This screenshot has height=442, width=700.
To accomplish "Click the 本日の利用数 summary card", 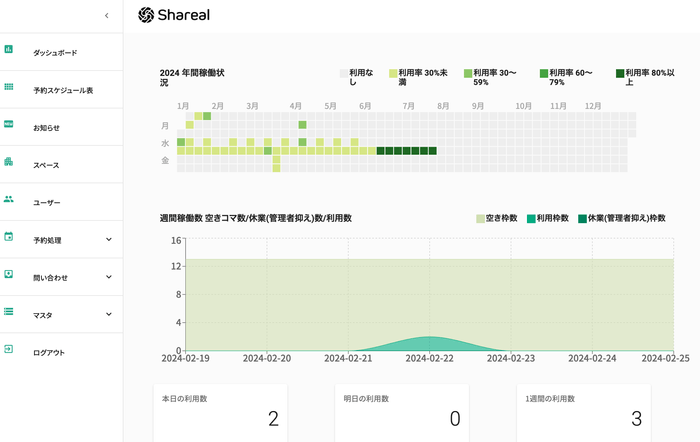I will pyautogui.click(x=220, y=412).
